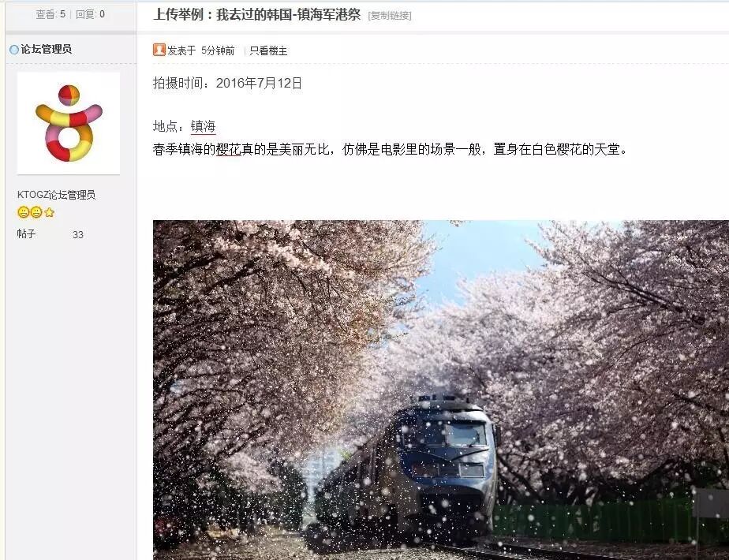Screen dimensions: 729x560
Task: Open the KTO forum administrator avatar
Action: pyautogui.click(x=69, y=123)
